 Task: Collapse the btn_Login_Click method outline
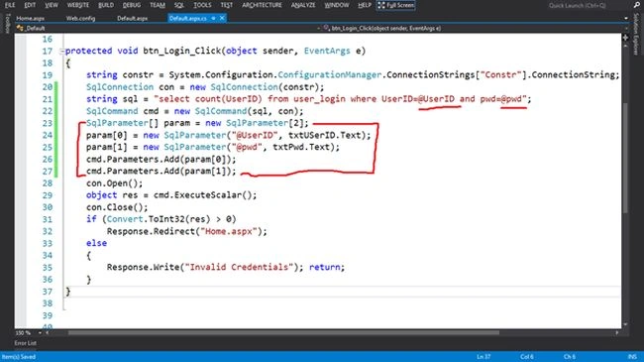point(61,52)
